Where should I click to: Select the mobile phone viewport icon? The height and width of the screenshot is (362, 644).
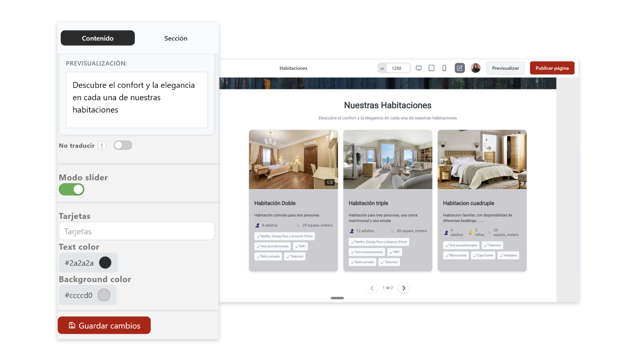coord(444,68)
